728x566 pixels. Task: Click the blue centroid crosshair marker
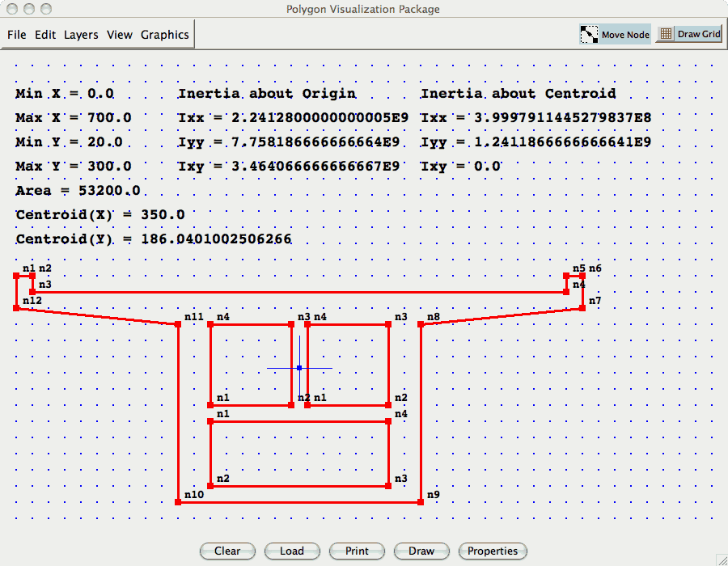point(299,368)
